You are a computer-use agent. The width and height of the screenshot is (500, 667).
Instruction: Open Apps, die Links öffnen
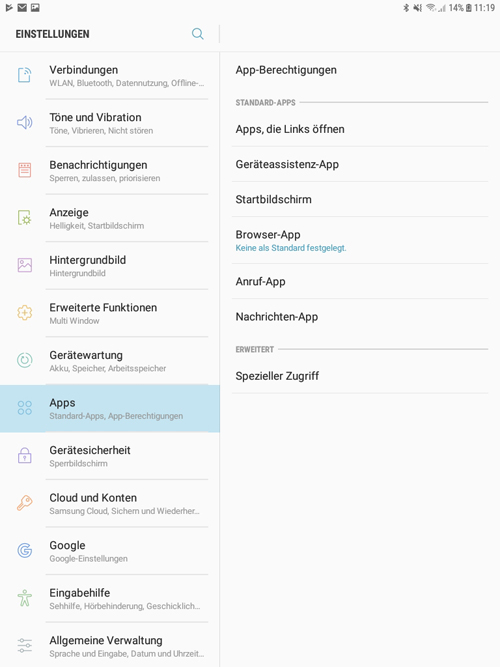[x=360, y=129]
